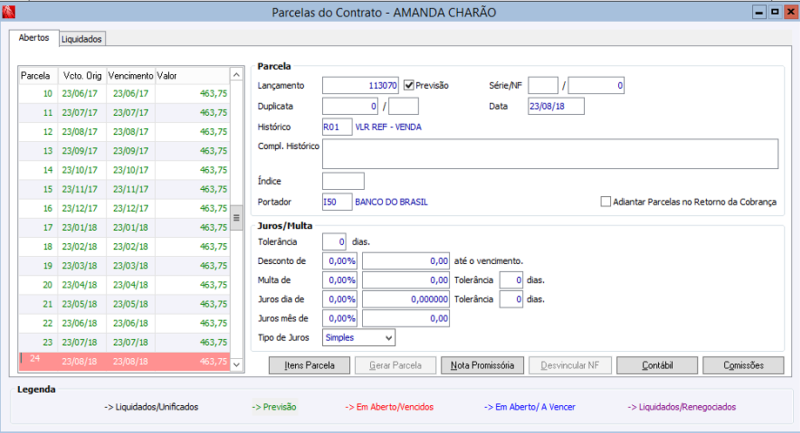
Task: Click the Portador code field I50
Action: 337,201
